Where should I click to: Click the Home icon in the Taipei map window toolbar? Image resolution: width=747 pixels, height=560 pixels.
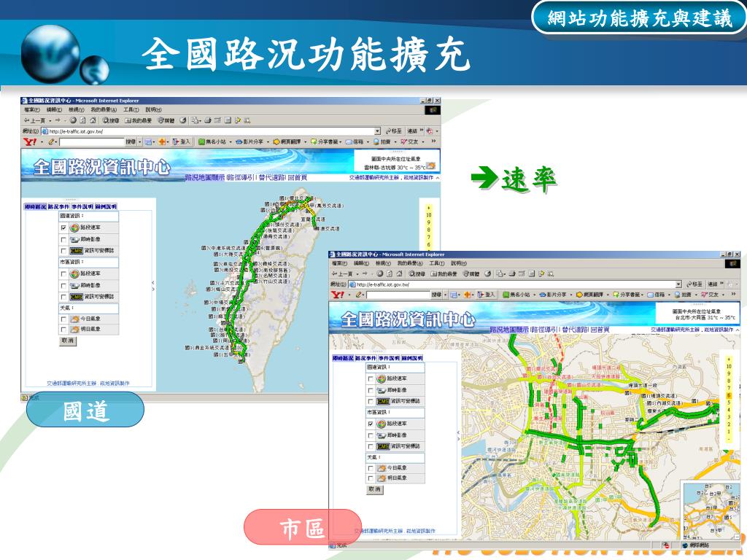(399, 274)
